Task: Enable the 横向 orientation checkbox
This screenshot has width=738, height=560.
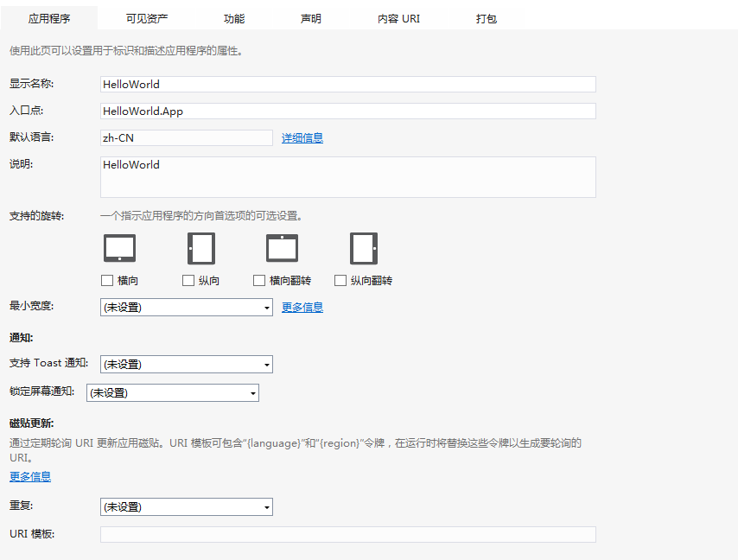Action: 106,279
